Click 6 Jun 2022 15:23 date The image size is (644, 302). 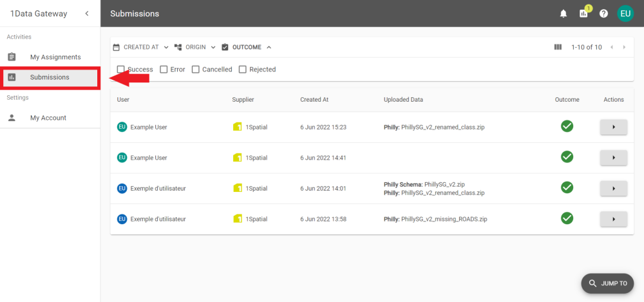pyautogui.click(x=323, y=127)
